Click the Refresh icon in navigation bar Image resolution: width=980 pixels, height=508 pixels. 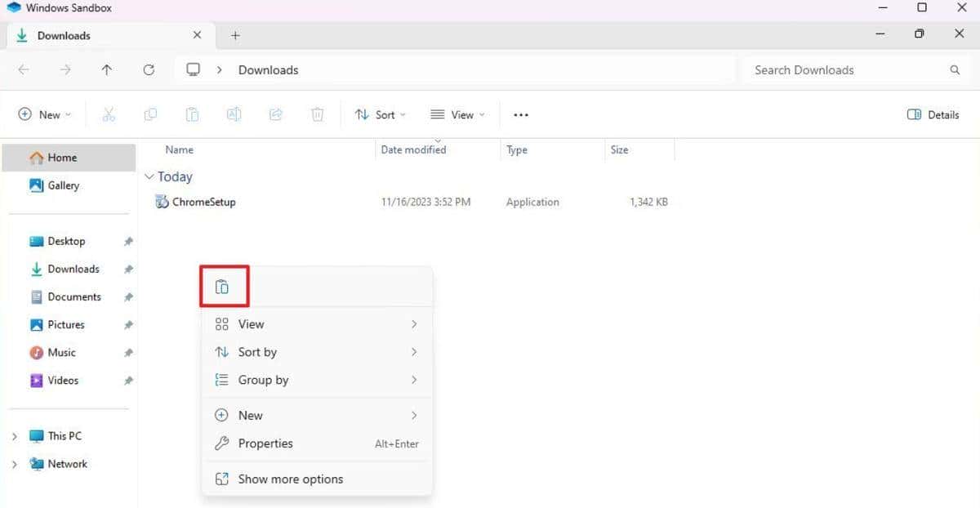pos(149,70)
